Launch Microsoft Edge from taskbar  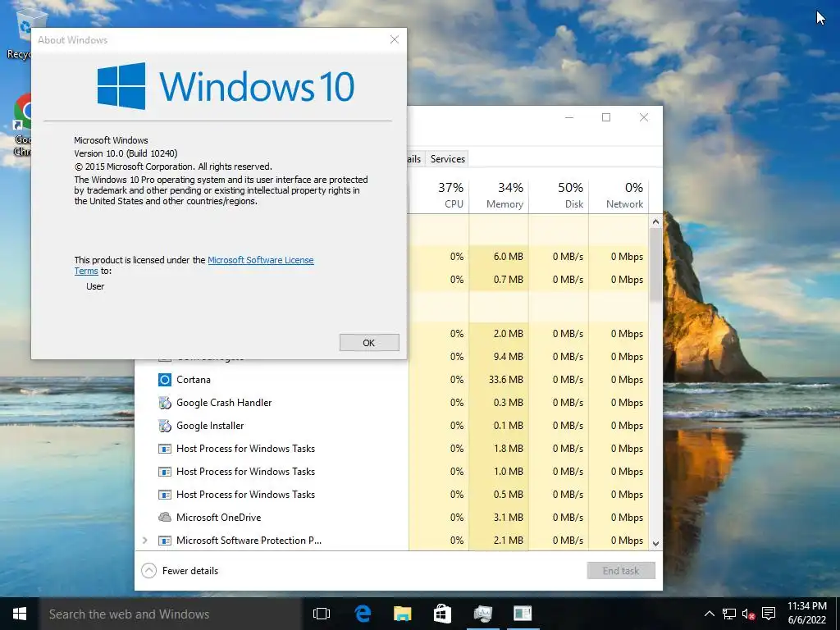pyautogui.click(x=363, y=614)
